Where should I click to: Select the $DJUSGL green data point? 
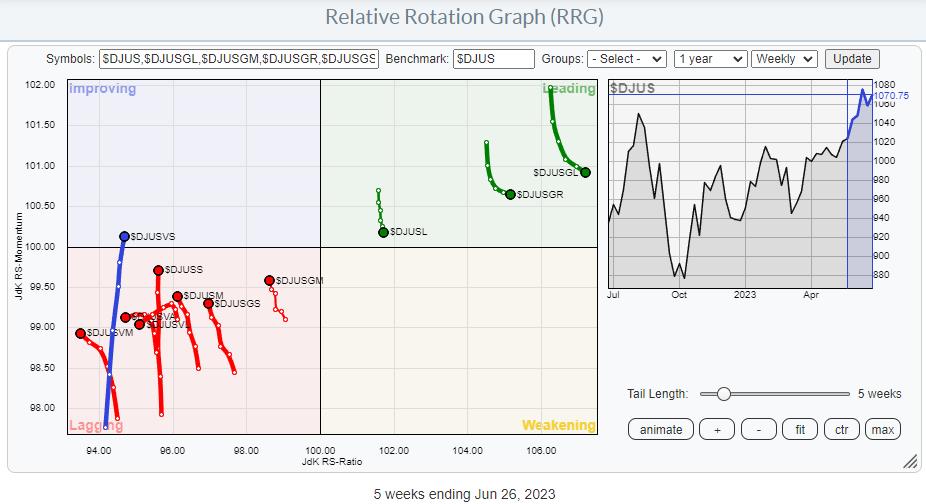point(586,172)
